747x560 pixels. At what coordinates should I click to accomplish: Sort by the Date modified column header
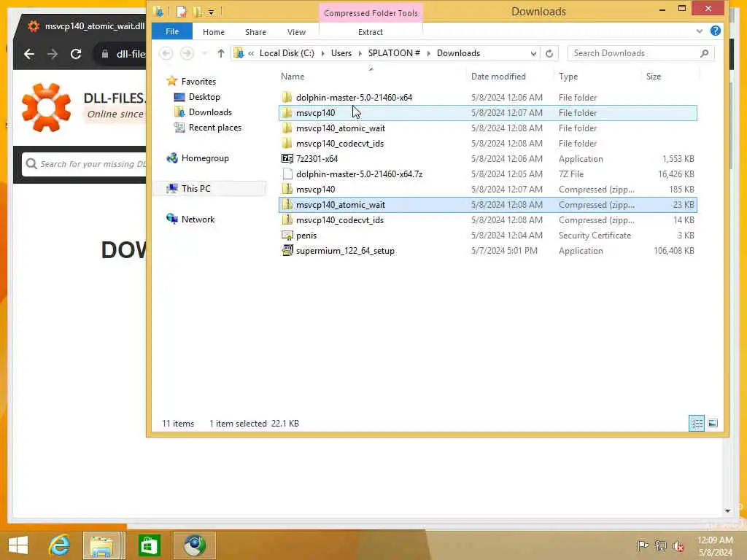pos(498,76)
